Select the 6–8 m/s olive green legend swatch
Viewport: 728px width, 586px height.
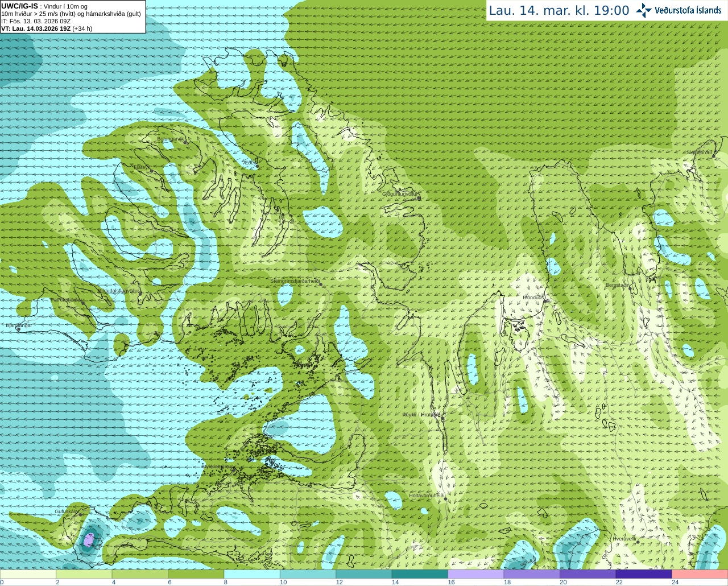pyautogui.click(x=196, y=574)
